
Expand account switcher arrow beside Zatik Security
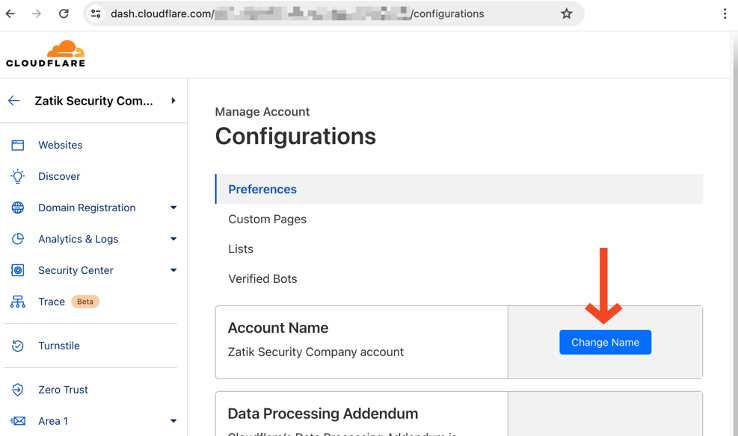(173, 100)
